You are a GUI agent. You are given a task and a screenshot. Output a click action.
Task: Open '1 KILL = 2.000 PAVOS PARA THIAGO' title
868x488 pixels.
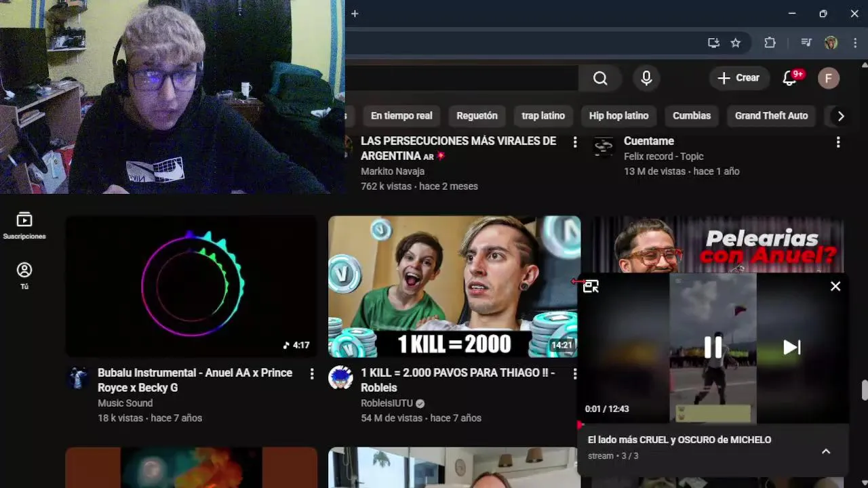(x=458, y=380)
